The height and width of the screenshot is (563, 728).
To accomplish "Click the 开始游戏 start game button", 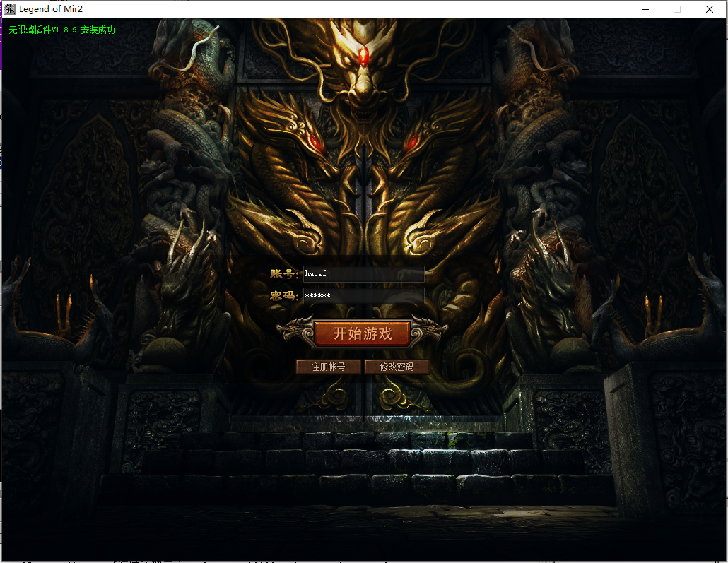I will click(362, 333).
